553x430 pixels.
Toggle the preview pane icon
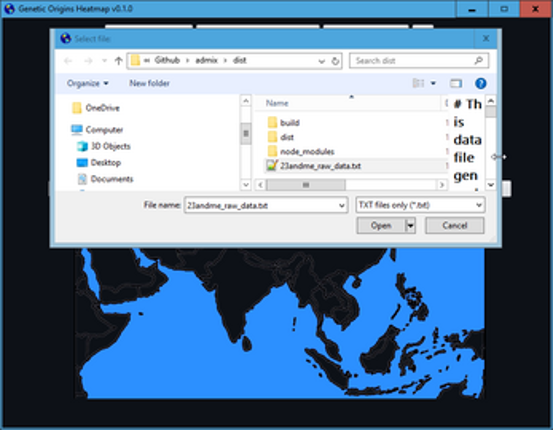(x=456, y=83)
